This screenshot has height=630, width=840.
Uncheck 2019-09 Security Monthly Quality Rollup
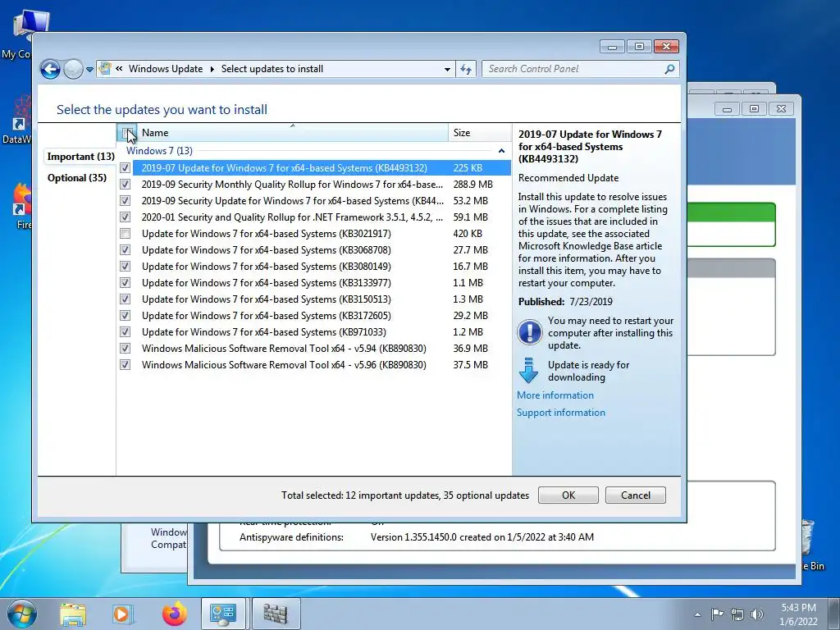pyautogui.click(x=125, y=185)
